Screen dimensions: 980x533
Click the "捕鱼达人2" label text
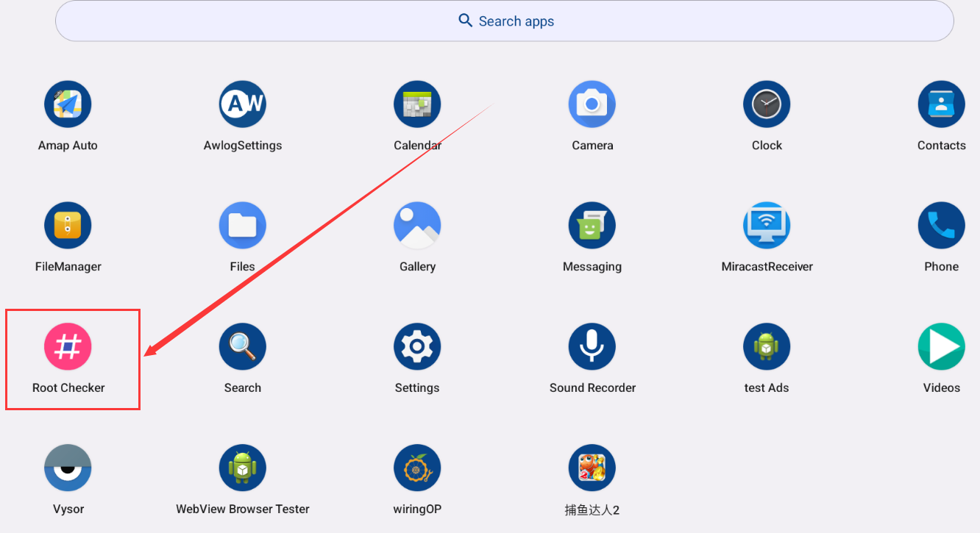pyautogui.click(x=592, y=509)
